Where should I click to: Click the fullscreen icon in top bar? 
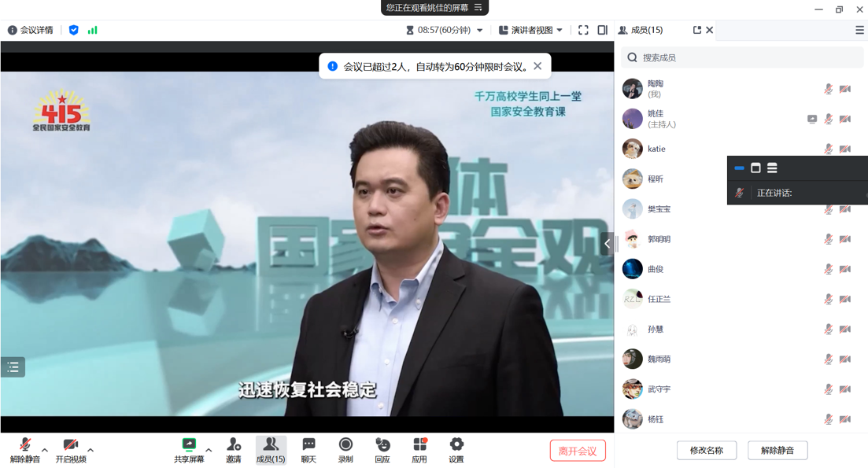pyautogui.click(x=583, y=30)
